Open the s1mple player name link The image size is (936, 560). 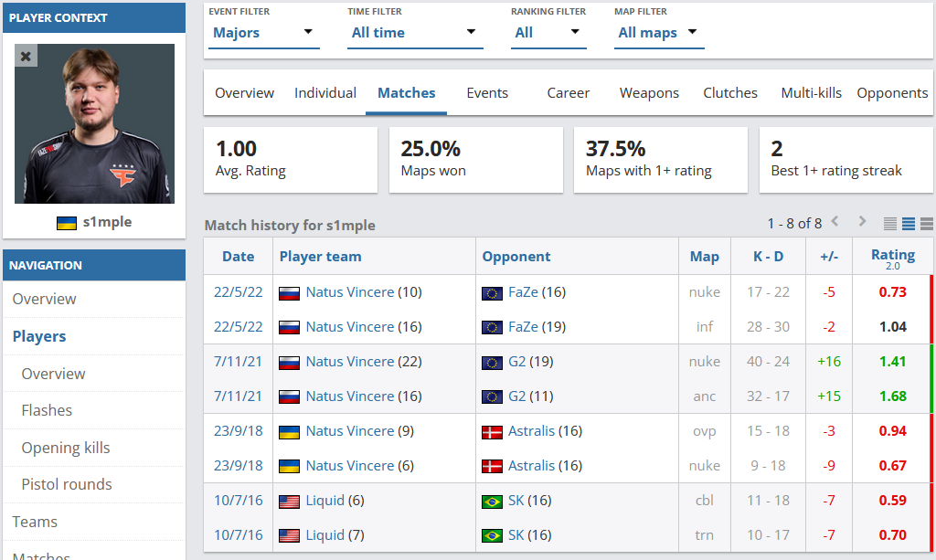[108, 222]
